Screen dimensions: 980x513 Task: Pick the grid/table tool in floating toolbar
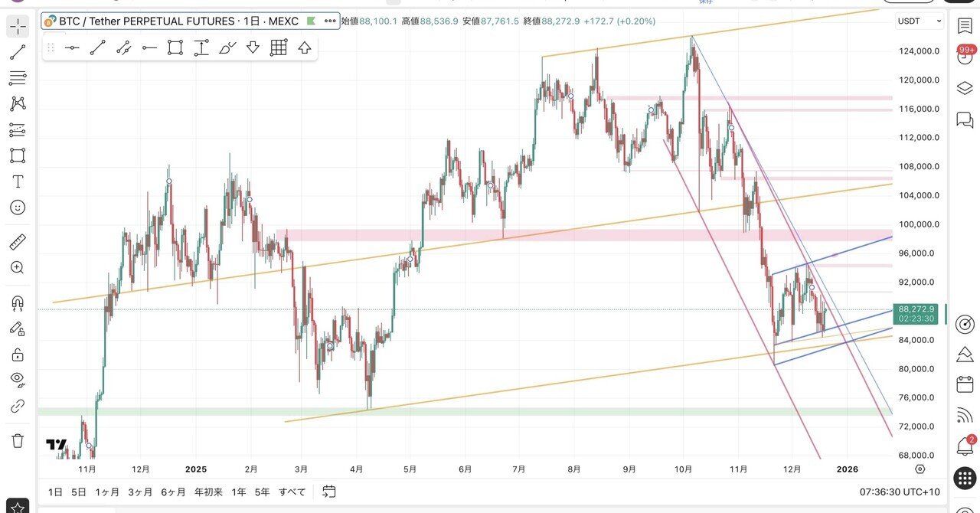pyautogui.click(x=279, y=47)
